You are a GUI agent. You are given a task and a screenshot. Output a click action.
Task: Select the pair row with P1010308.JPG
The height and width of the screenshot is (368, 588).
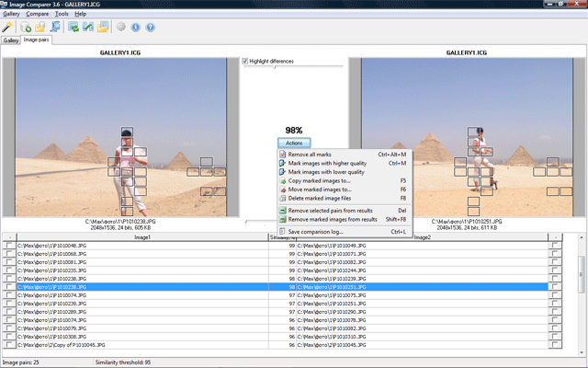pos(282,337)
